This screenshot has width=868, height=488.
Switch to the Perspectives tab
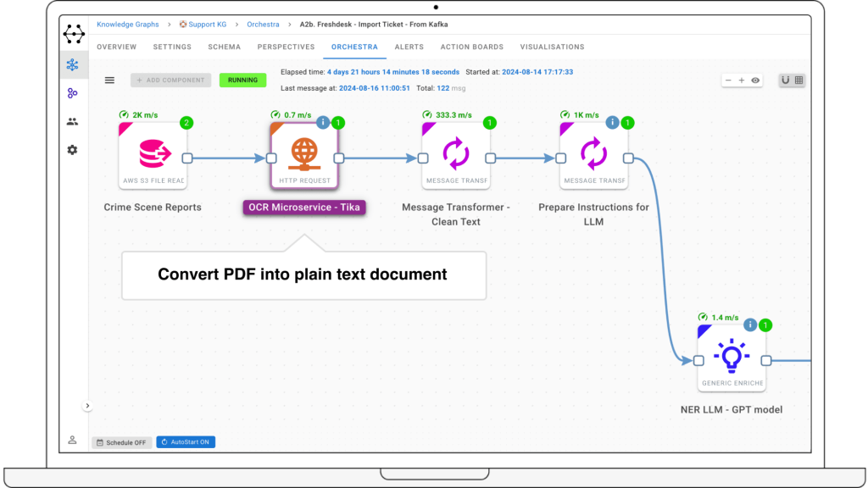[287, 47]
